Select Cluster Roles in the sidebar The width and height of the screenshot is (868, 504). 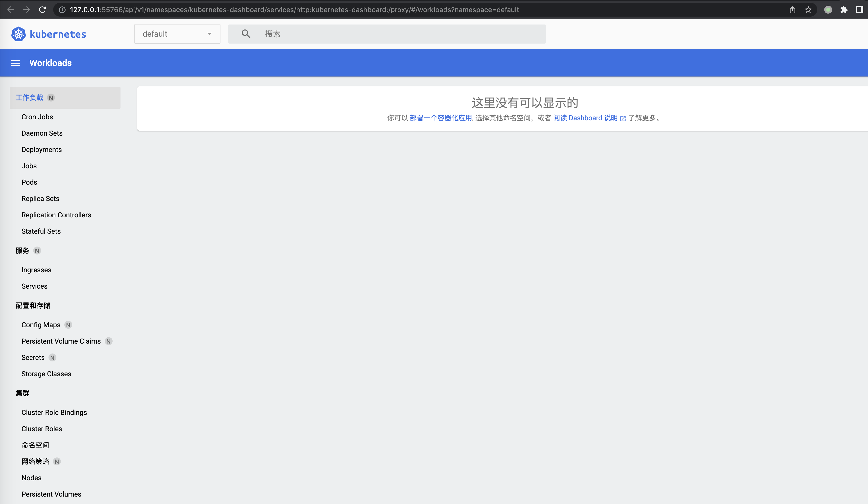[x=42, y=429]
